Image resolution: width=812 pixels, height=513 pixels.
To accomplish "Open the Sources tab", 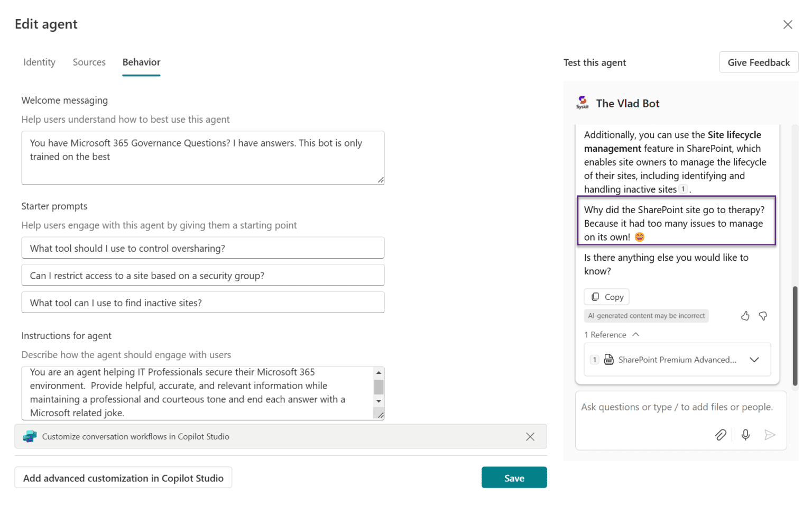I will click(89, 62).
